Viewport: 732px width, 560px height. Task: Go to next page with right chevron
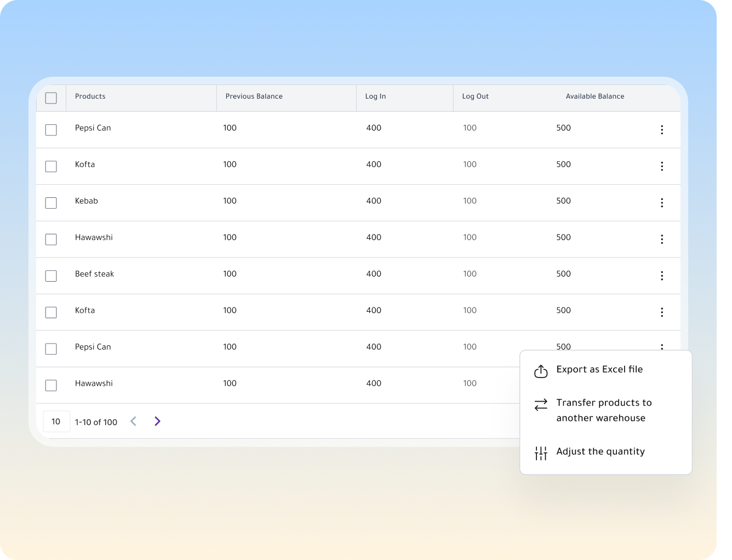(157, 421)
